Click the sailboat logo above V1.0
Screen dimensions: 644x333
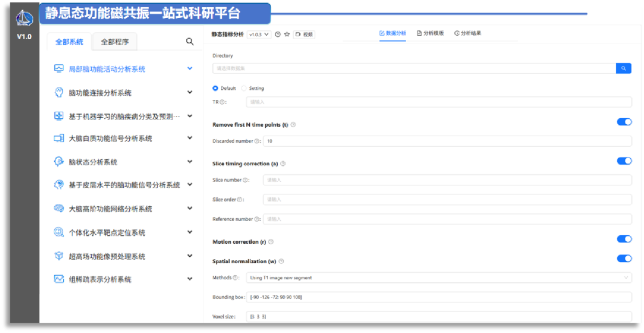[x=24, y=19]
